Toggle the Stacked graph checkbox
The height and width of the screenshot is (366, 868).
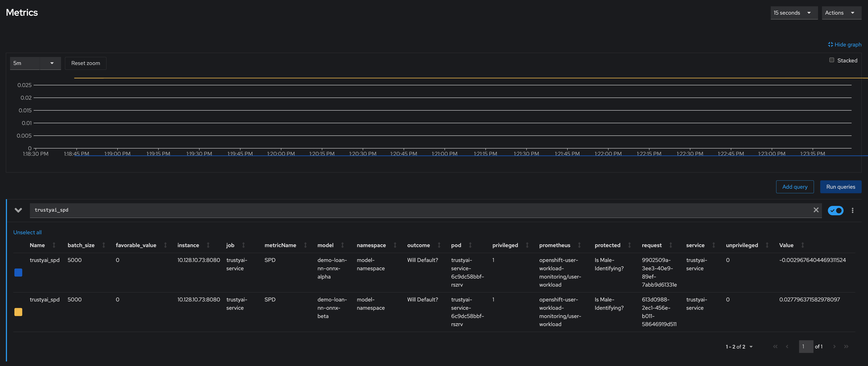(832, 60)
